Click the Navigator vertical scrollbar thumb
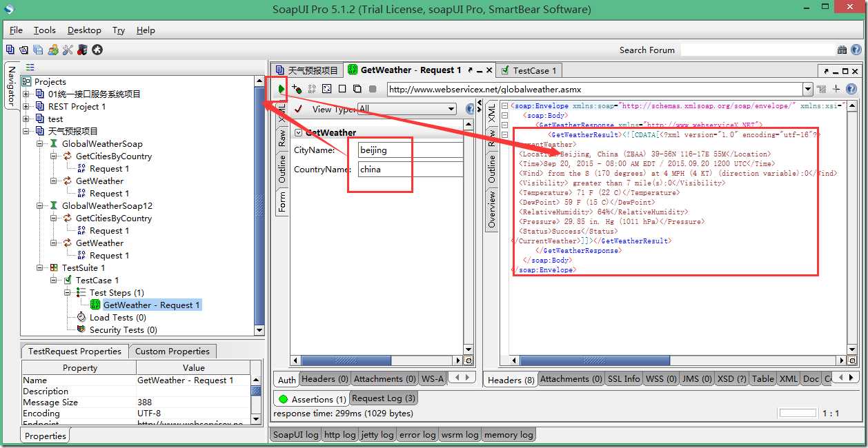Viewport: 868px width, 448px height. point(259,205)
